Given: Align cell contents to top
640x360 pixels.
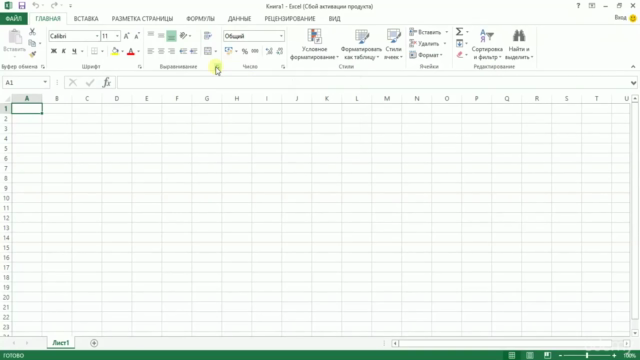Looking at the screenshot, I should (x=151, y=36).
